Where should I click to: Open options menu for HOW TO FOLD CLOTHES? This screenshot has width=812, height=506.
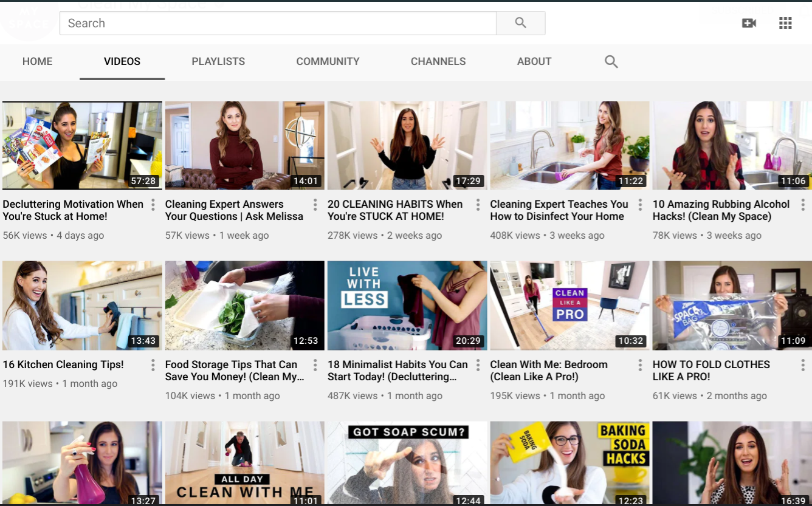(803, 365)
